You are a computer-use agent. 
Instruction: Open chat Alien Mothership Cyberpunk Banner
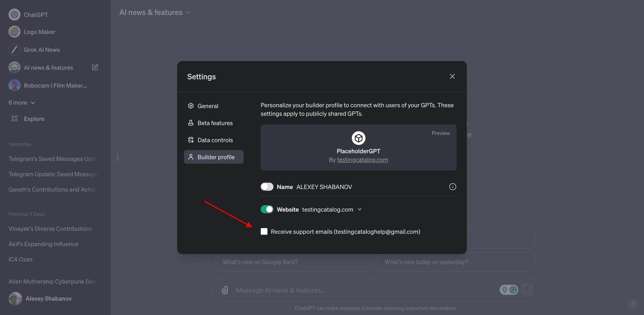click(53, 282)
